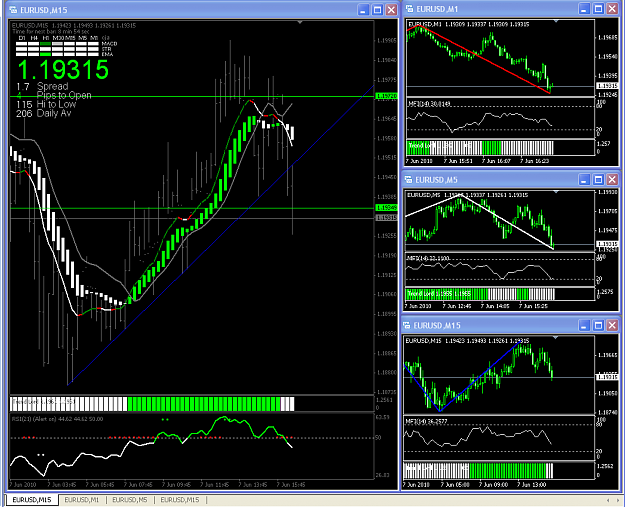Click the RSI(21) indicator label
Screen dimensions: 625x507
click(58, 419)
